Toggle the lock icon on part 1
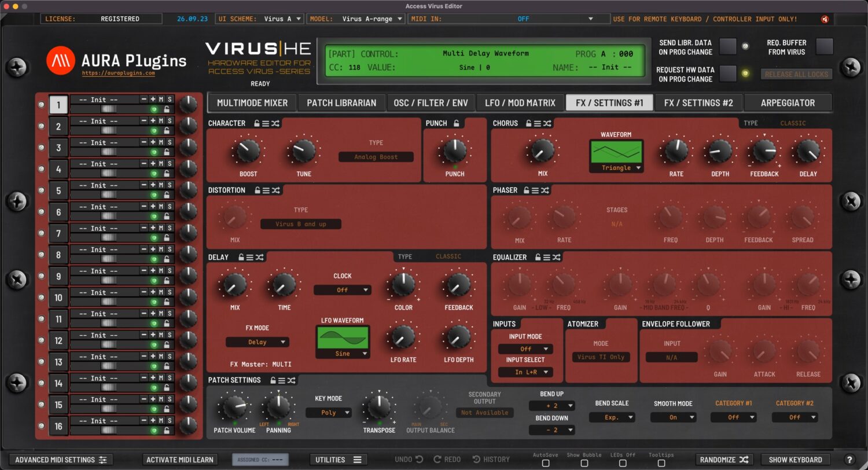This screenshot has height=470, width=868. 167,109
